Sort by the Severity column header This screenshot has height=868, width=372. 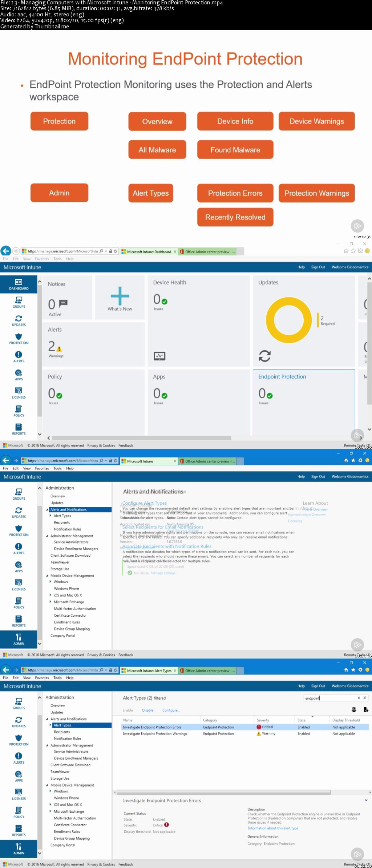pos(263,720)
